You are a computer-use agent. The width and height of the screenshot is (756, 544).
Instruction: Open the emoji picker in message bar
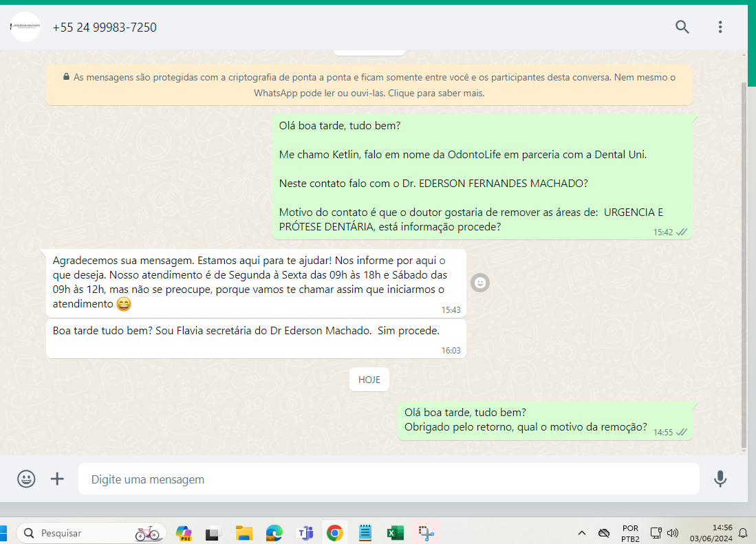(26, 479)
